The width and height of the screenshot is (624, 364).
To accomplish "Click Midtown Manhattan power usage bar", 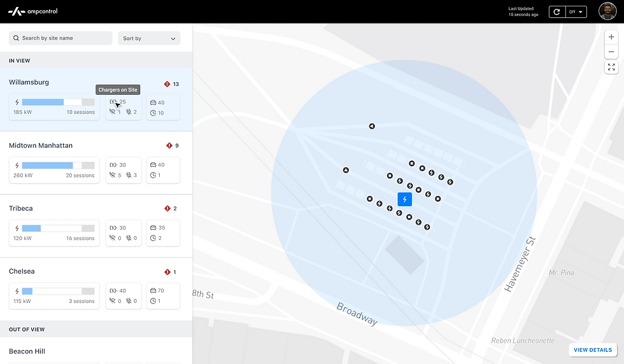I will click(58, 165).
